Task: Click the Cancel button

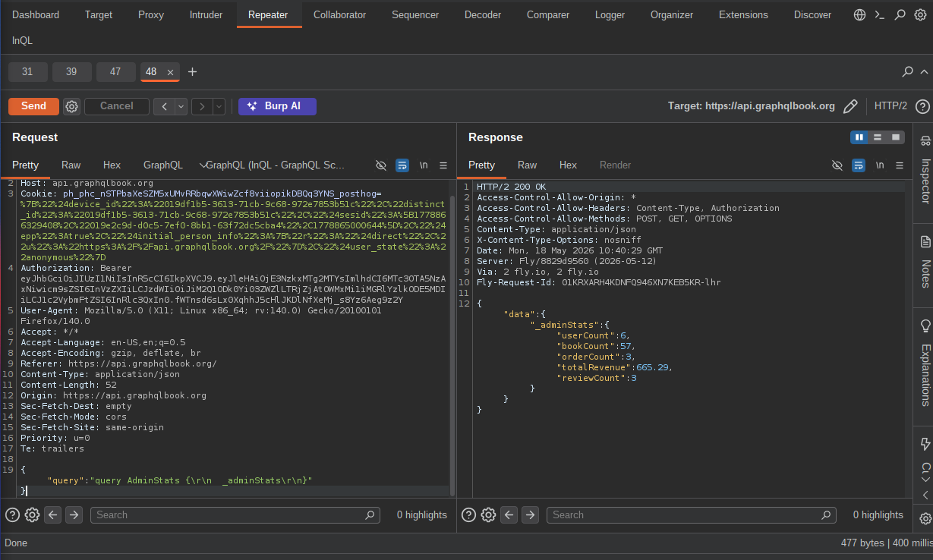Action: [116, 106]
